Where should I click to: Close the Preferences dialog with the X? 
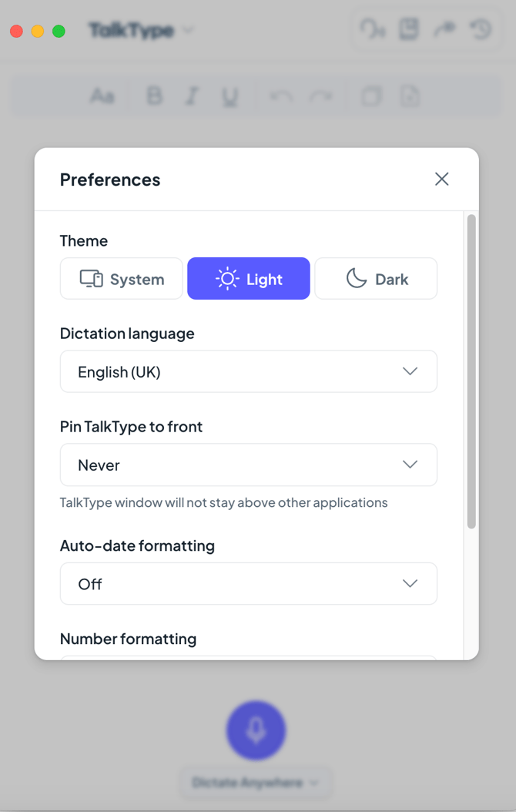441,179
